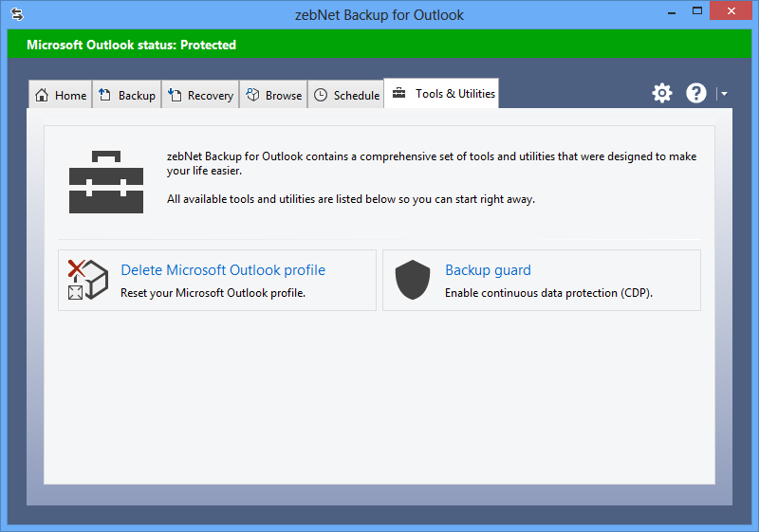Go to the Browse tab
759x532 pixels.
[274, 95]
